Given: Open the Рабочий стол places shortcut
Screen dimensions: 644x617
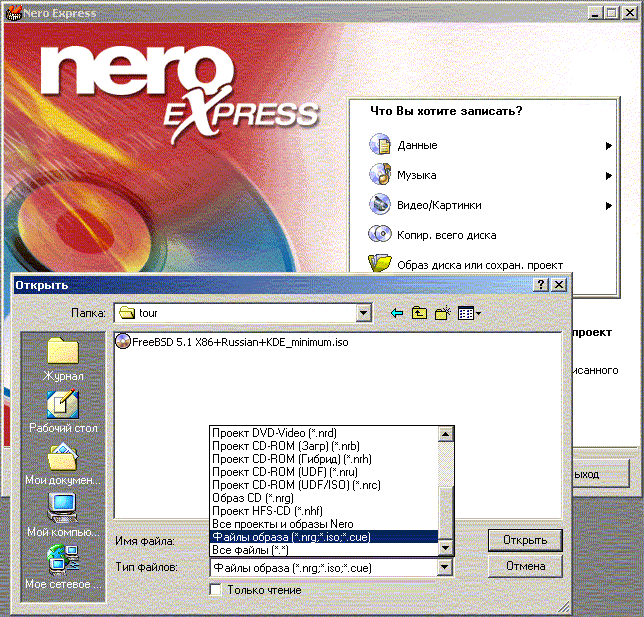Looking at the screenshot, I should click(63, 412).
